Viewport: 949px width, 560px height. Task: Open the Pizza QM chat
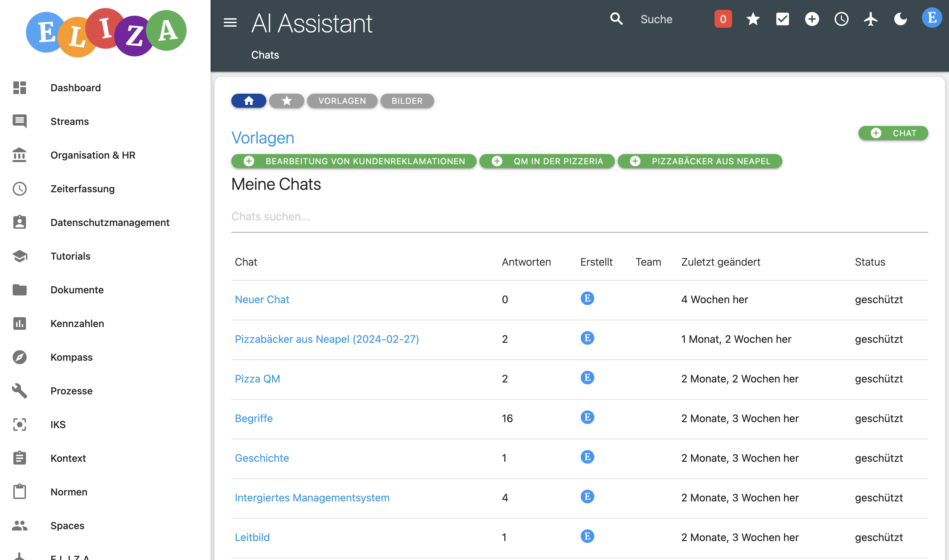[257, 379]
